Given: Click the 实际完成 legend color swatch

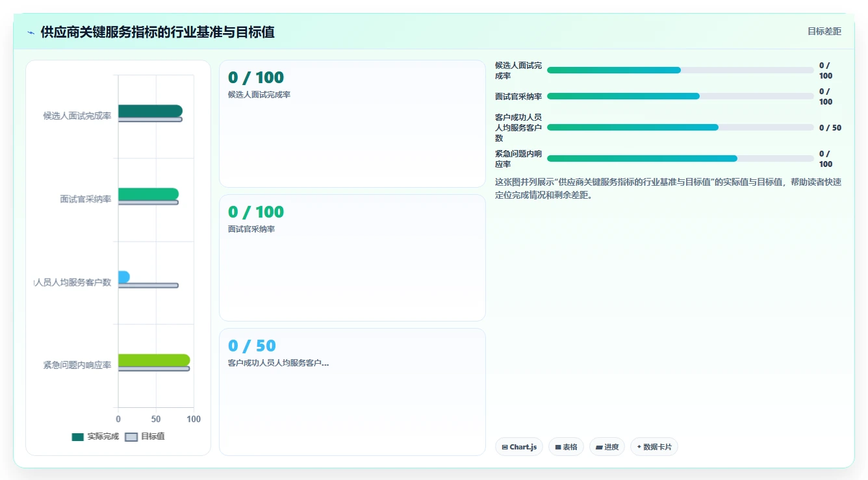Looking at the screenshot, I should (x=78, y=437).
